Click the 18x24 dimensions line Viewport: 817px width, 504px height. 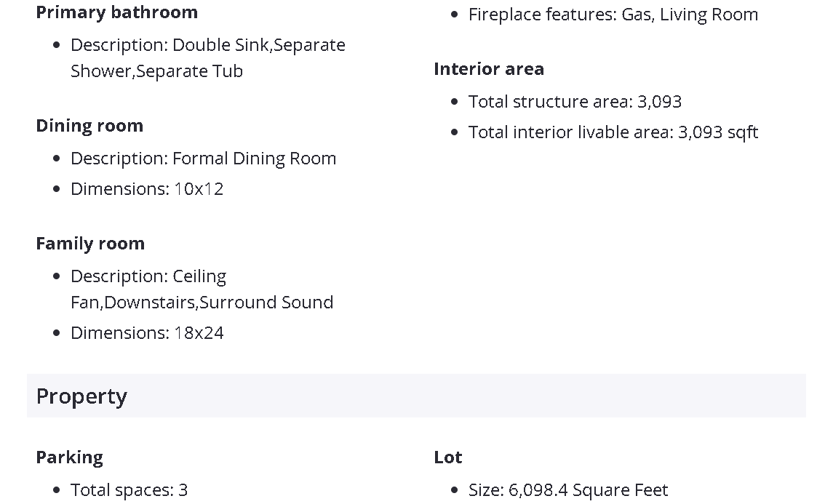tap(146, 333)
